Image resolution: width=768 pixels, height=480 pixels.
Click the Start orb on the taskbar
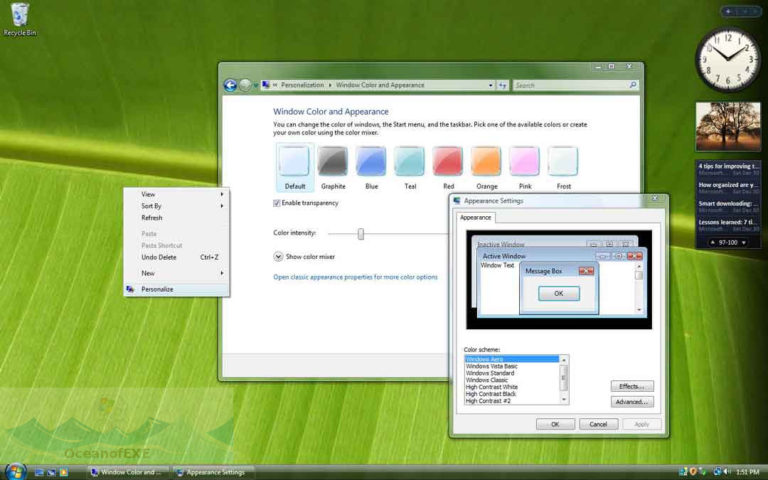point(14,472)
